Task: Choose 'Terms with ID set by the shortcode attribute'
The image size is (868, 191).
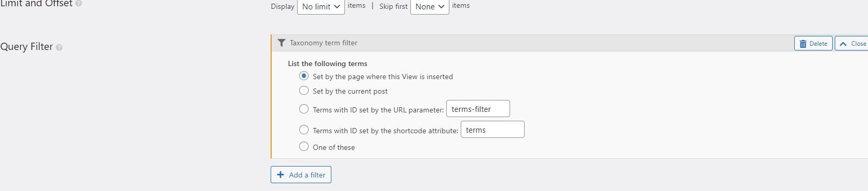Action: coord(304,130)
